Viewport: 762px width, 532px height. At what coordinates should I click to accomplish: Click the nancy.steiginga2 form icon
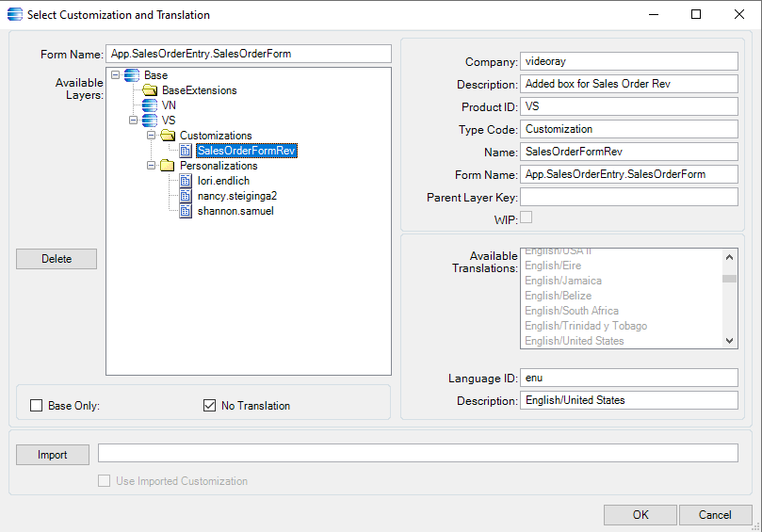click(x=186, y=196)
